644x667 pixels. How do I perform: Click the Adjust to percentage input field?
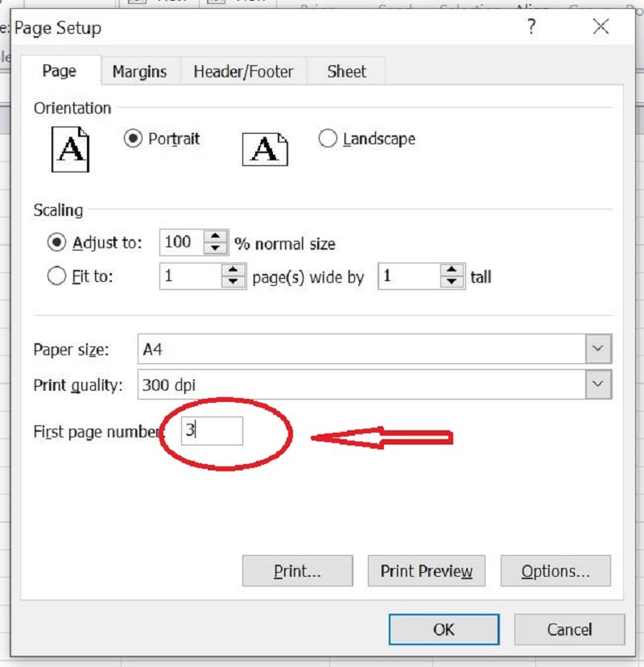point(182,242)
